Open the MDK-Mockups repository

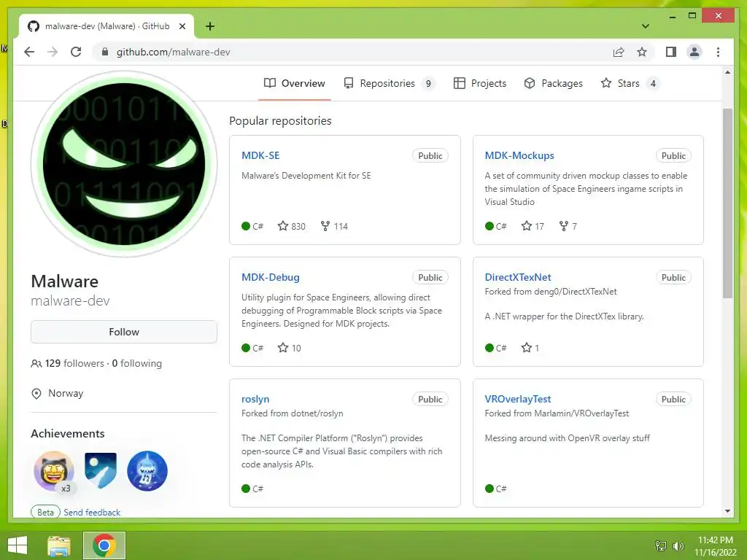[519, 156]
